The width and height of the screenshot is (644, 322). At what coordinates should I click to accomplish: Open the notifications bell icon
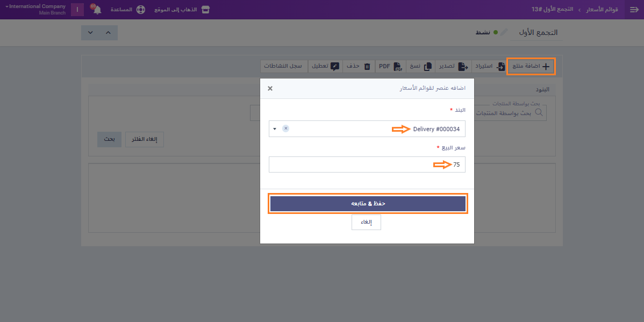[x=97, y=10]
